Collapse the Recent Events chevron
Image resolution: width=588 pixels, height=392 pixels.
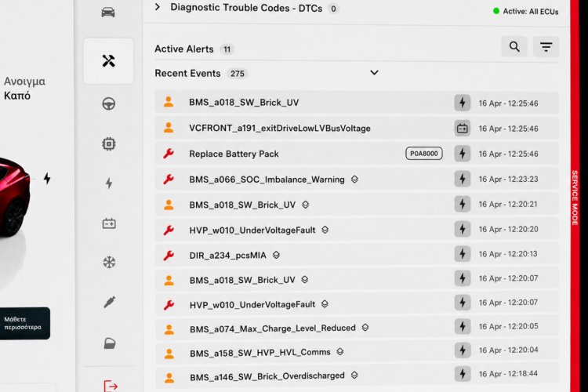pyautogui.click(x=374, y=72)
